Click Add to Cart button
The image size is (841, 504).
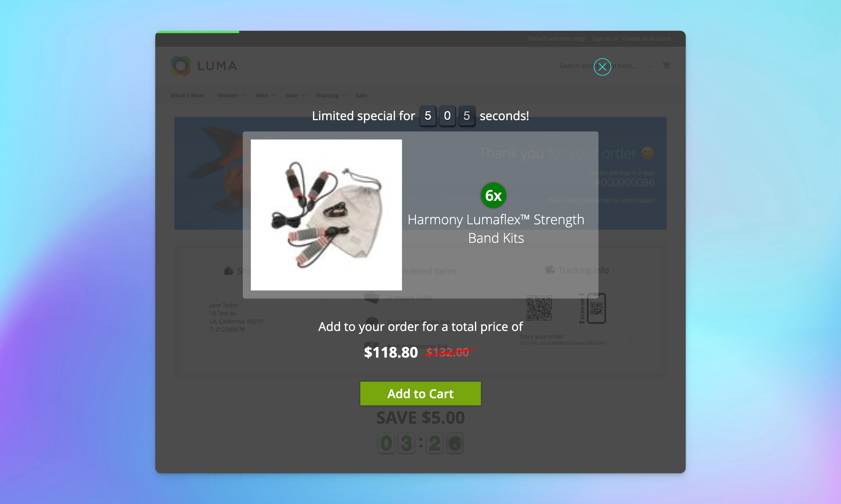420,393
